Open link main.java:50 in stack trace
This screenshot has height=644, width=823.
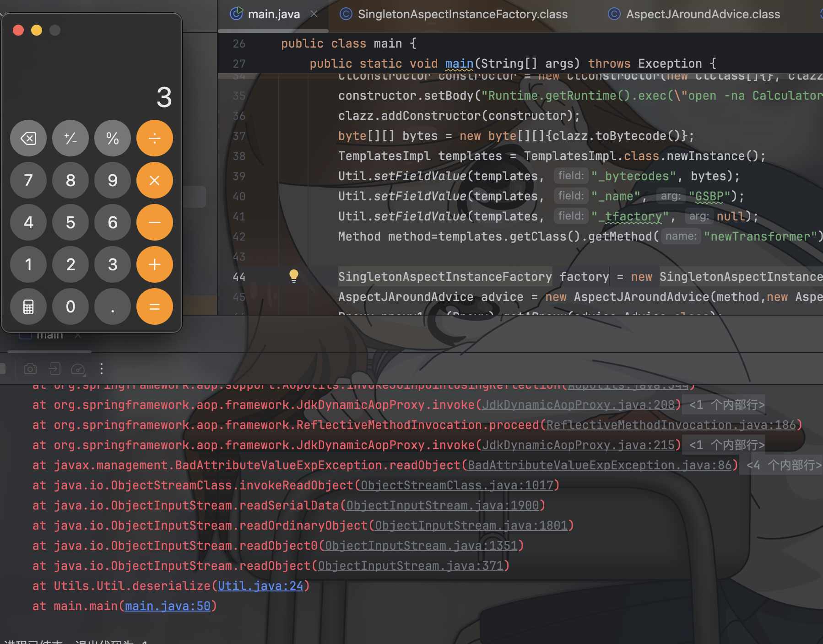(168, 606)
